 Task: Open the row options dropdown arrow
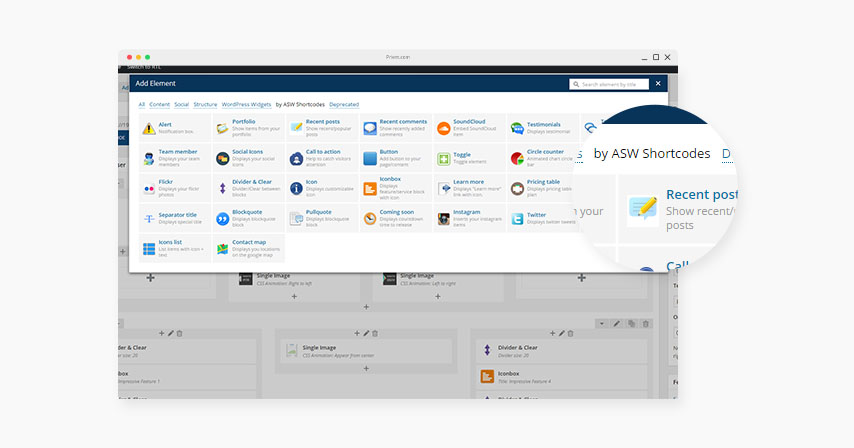(x=602, y=323)
